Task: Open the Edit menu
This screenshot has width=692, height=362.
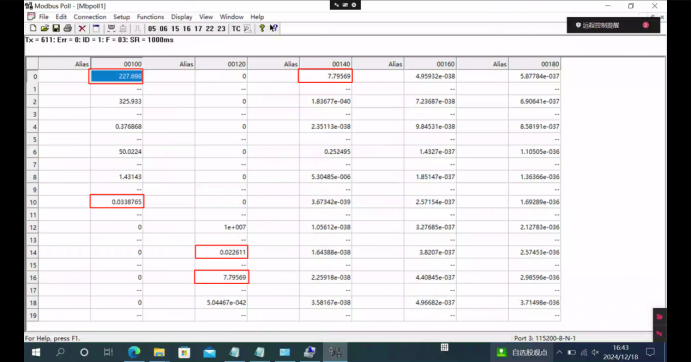Action: point(61,17)
